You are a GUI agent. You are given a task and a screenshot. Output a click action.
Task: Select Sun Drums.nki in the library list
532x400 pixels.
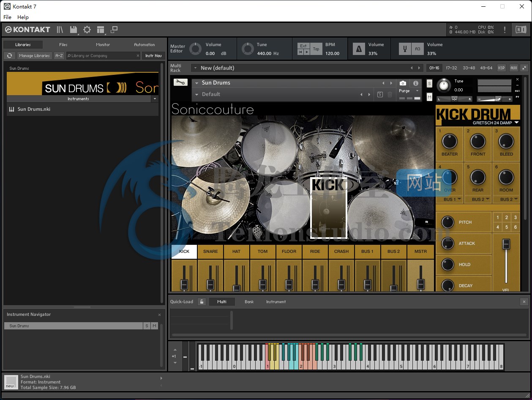pos(82,109)
